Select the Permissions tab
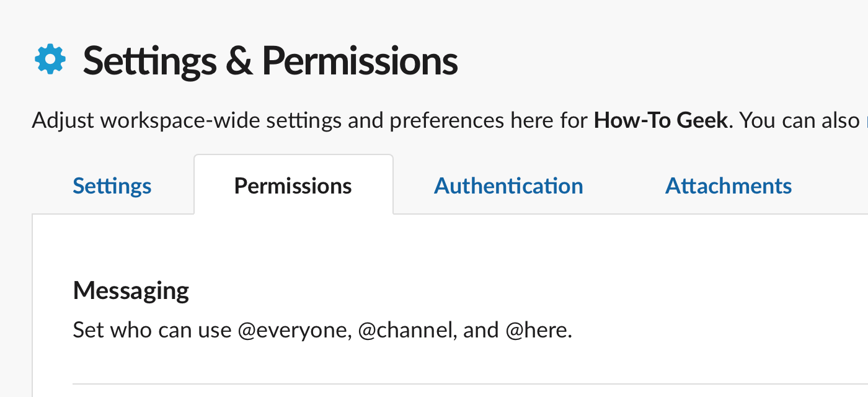868x397 pixels. click(293, 185)
